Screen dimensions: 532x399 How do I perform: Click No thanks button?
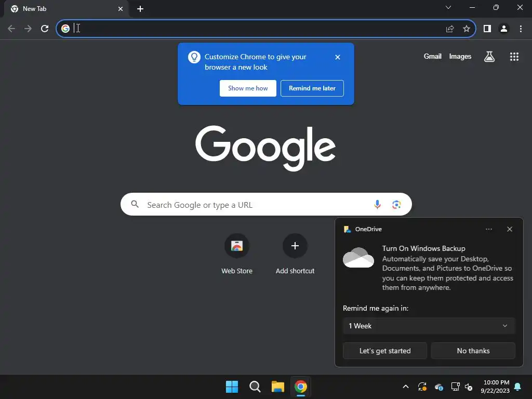pyautogui.click(x=473, y=351)
